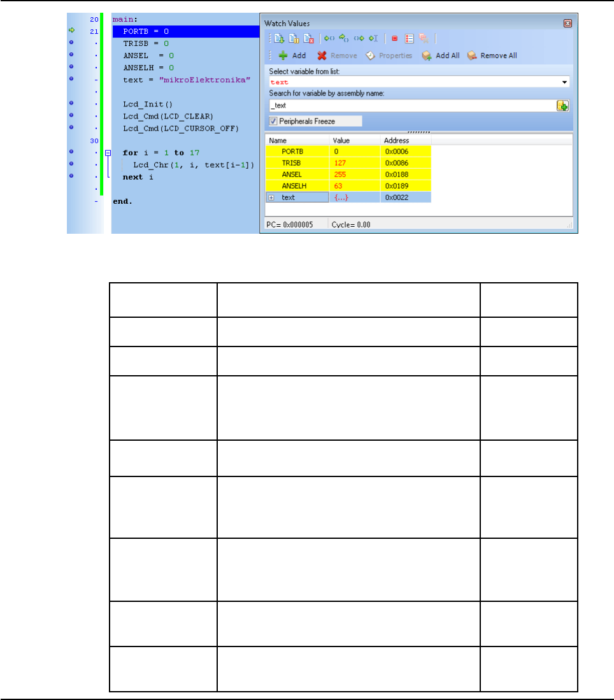Select the TRISB row in the watch list
The width and height of the screenshot is (614, 700).
[348, 163]
